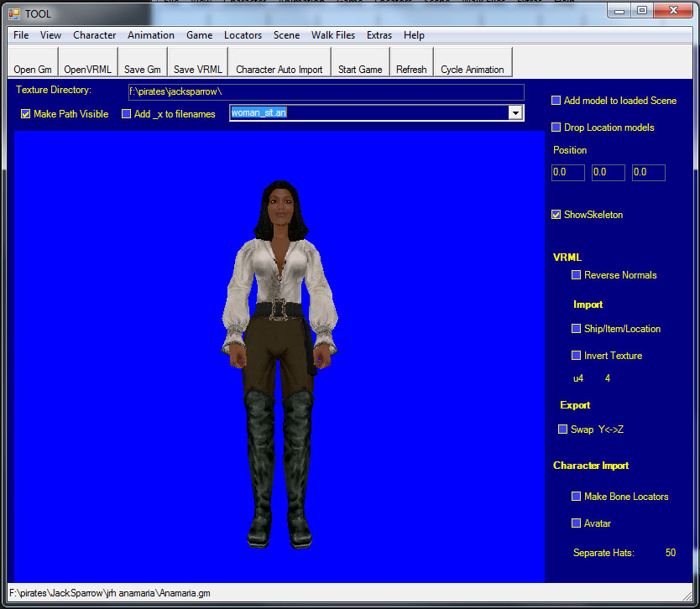Click the woman_sit.an combo box text
This screenshot has height=609, width=700.
pyautogui.click(x=259, y=113)
